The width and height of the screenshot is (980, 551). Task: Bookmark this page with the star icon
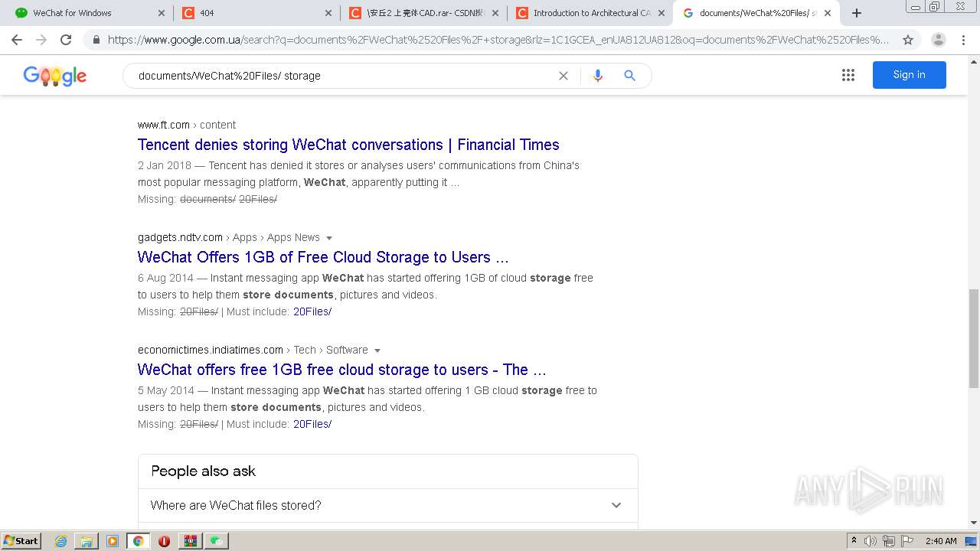pos(908,40)
